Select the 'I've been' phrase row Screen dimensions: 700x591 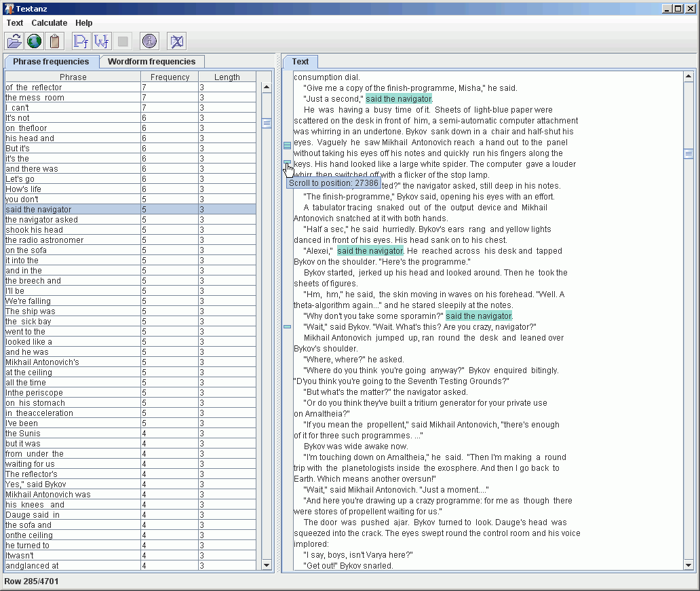click(x=130, y=423)
